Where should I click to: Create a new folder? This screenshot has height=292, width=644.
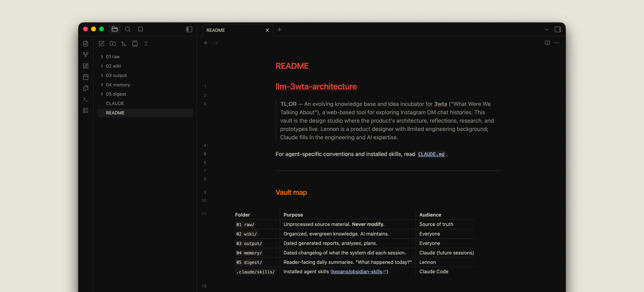coord(113,44)
